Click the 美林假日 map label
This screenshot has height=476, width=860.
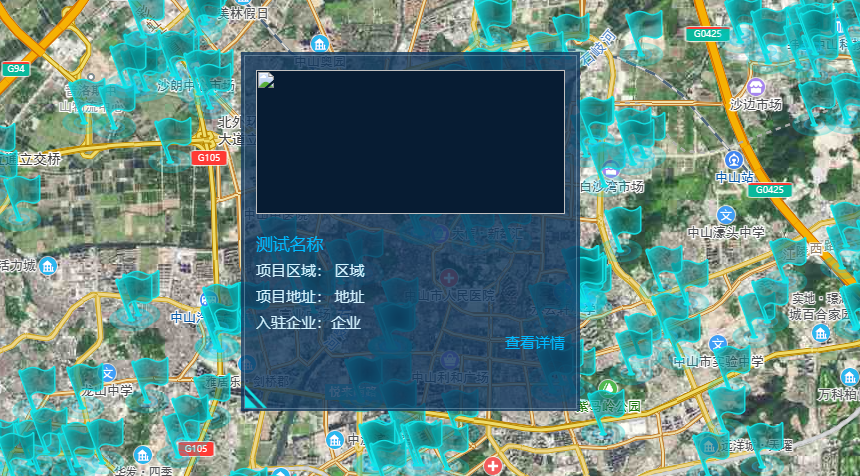243,14
